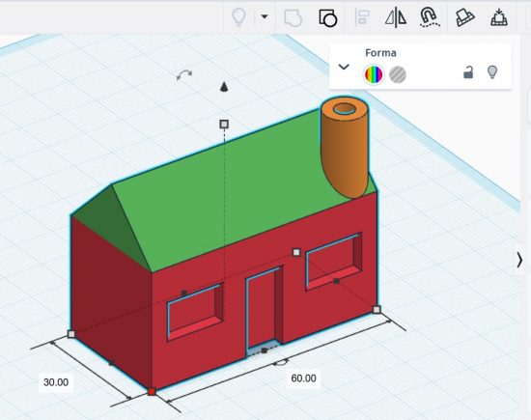Viewport: 531px width, 420px height.
Task: Click the red corner handle at house base
Action: (152, 392)
